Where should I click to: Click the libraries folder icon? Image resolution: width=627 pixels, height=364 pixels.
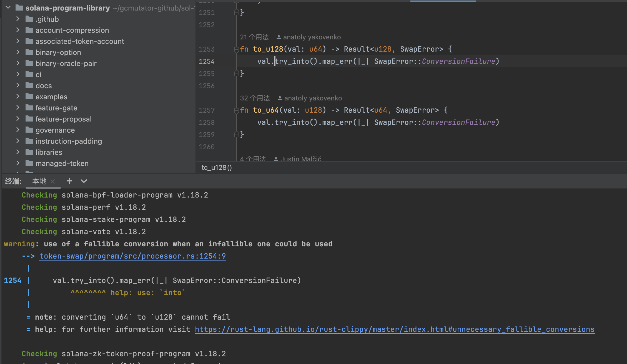point(29,152)
